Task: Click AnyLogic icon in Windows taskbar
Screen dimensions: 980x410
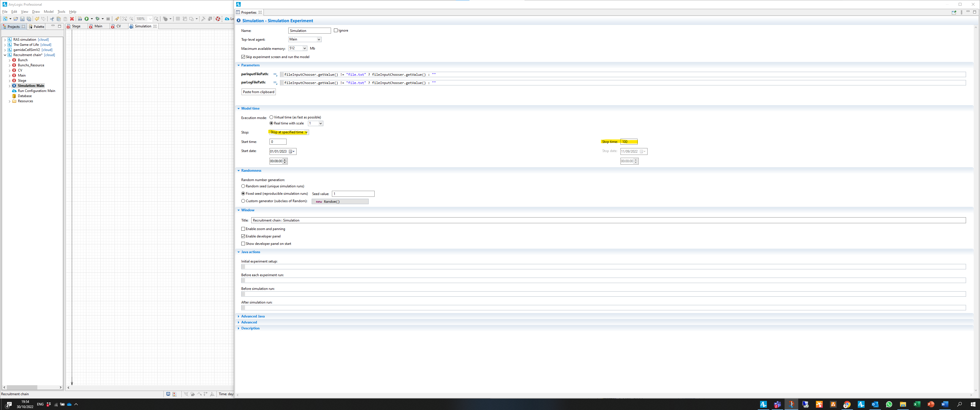Action: point(763,404)
